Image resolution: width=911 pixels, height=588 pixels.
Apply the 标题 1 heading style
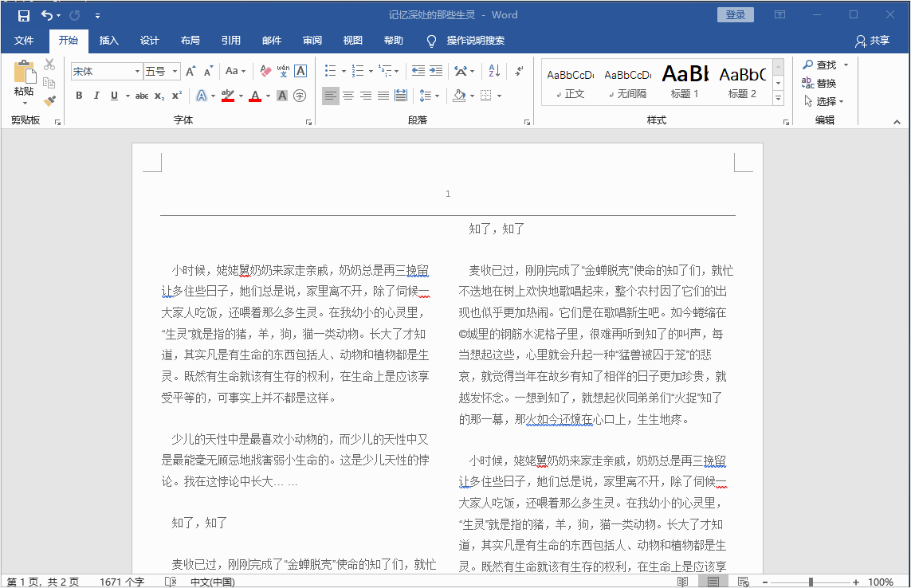[x=685, y=81]
